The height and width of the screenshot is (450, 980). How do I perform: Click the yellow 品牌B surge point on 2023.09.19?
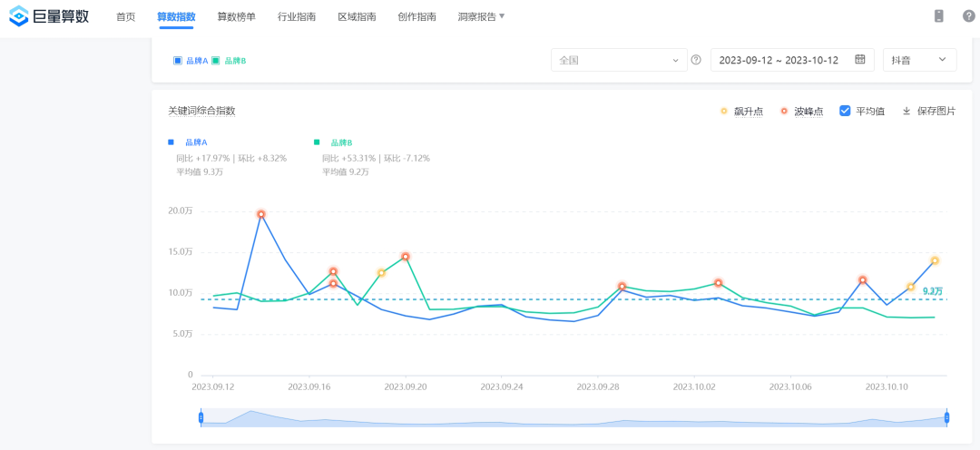381,273
